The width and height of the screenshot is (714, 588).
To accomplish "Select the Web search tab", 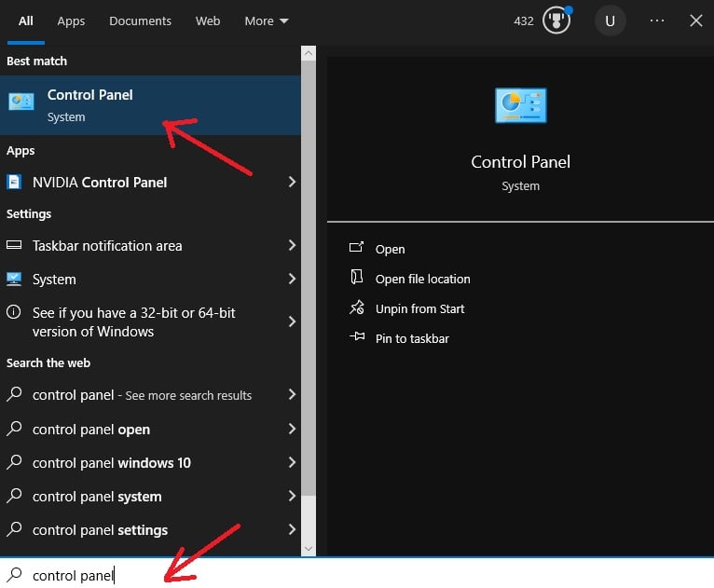I will pyautogui.click(x=208, y=21).
